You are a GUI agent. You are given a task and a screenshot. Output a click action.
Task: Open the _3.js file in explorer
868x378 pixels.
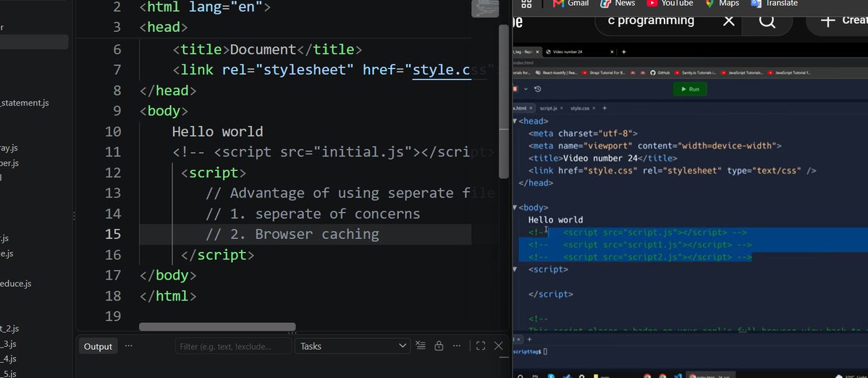pos(8,344)
